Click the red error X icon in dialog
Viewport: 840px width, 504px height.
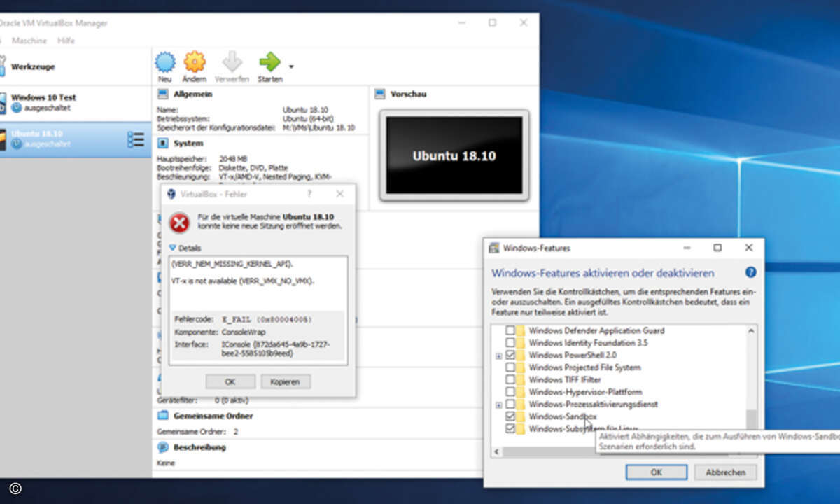click(x=180, y=223)
